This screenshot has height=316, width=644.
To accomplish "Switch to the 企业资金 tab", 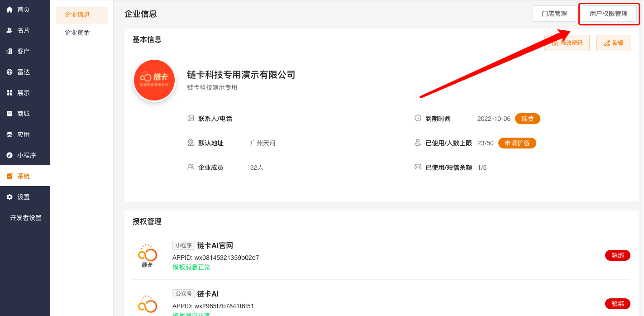I will pyautogui.click(x=77, y=33).
